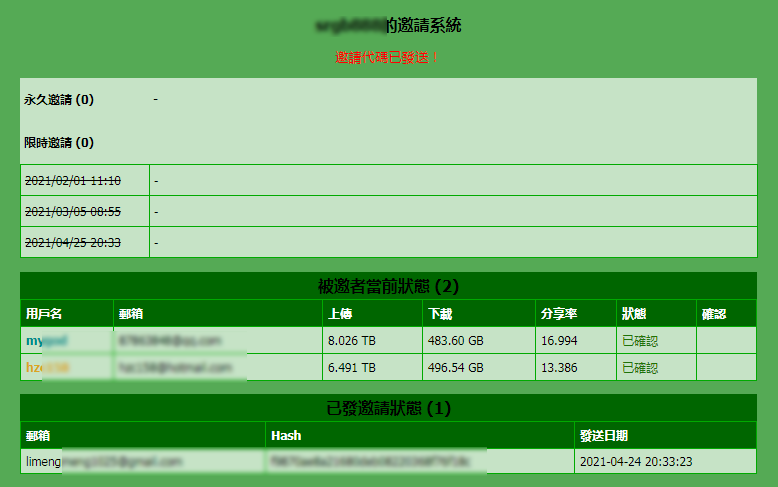The height and width of the screenshot is (487, 778).
Task: Click the expired date 2021/02/01 11:10
Action: [x=73, y=181]
